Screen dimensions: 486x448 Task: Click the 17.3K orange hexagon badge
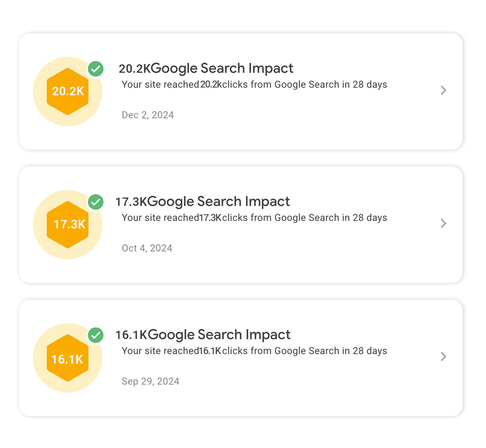(68, 224)
